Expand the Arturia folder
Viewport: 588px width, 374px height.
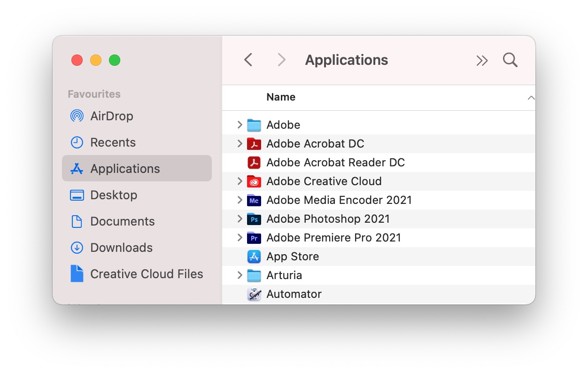click(240, 275)
